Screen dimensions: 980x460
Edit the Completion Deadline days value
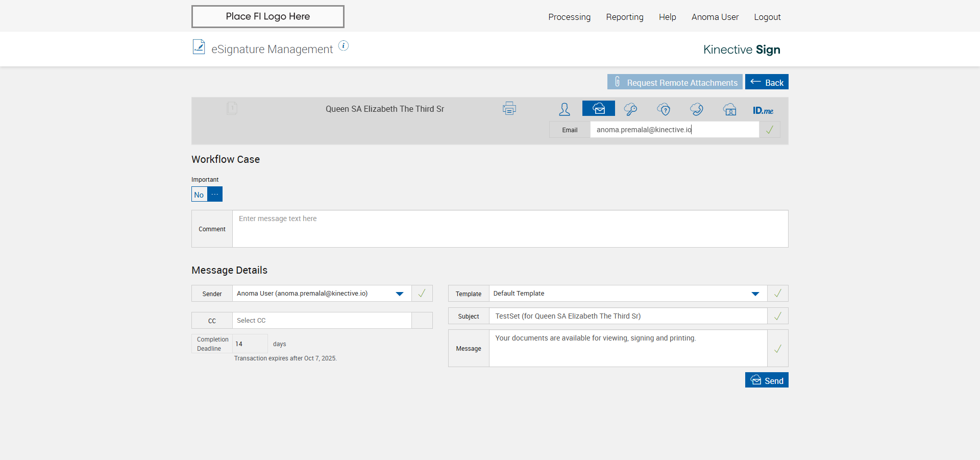click(x=250, y=344)
